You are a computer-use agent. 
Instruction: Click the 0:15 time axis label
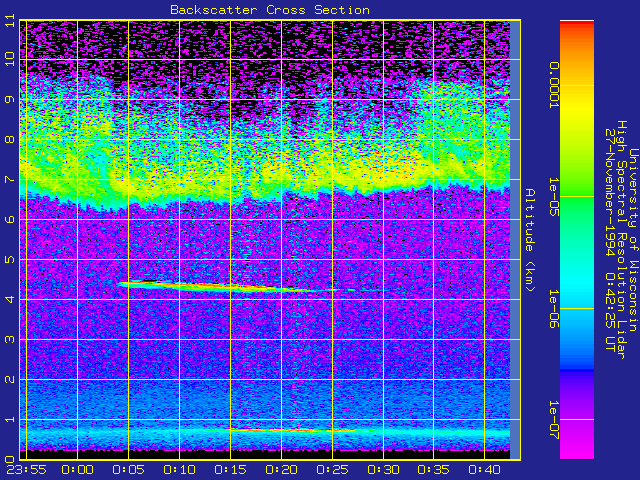coord(231,470)
